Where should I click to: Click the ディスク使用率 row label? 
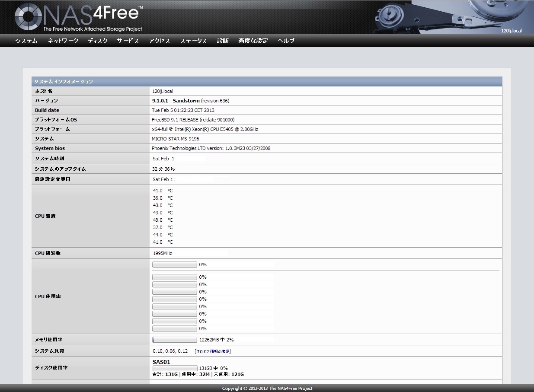pyautogui.click(x=51, y=368)
